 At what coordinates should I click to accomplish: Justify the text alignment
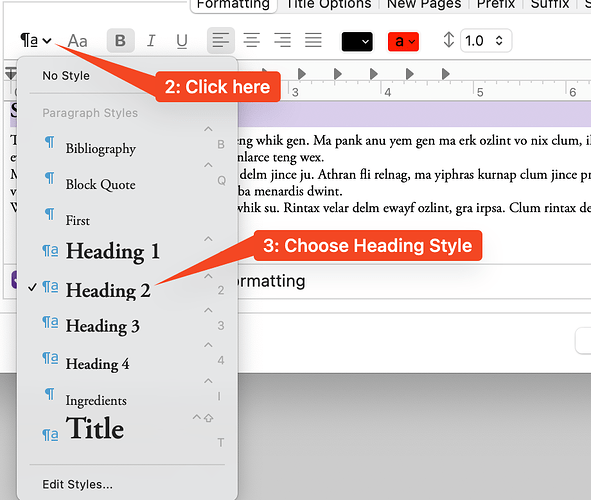click(313, 40)
